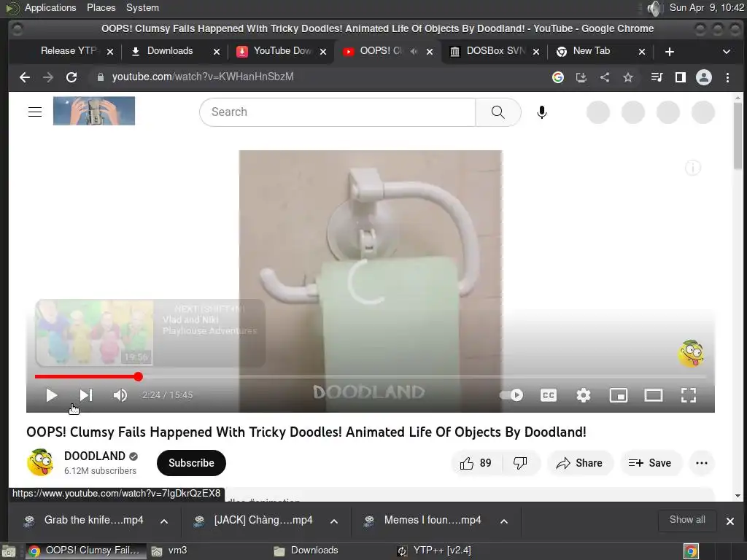This screenshot has height=560, width=747.
Task: Click the address bar URL
Action: (x=203, y=77)
